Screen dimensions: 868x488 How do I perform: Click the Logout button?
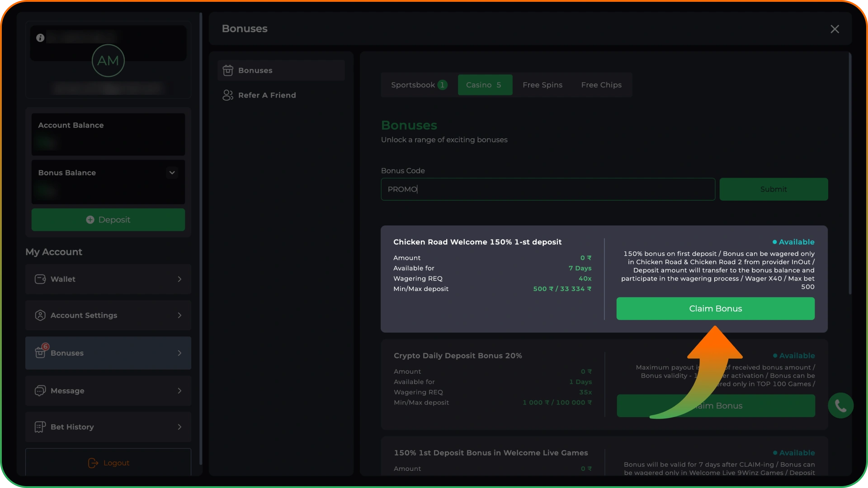coord(108,462)
